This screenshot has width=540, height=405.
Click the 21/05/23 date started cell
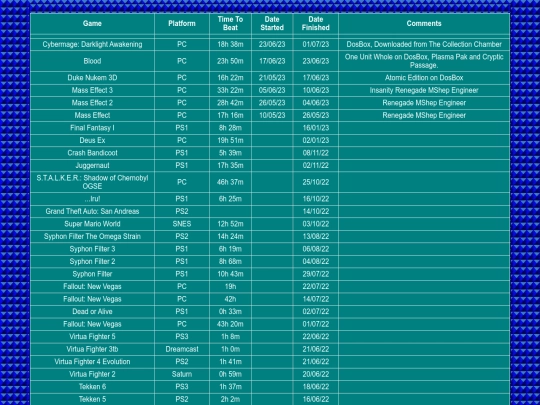[x=272, y=78]
